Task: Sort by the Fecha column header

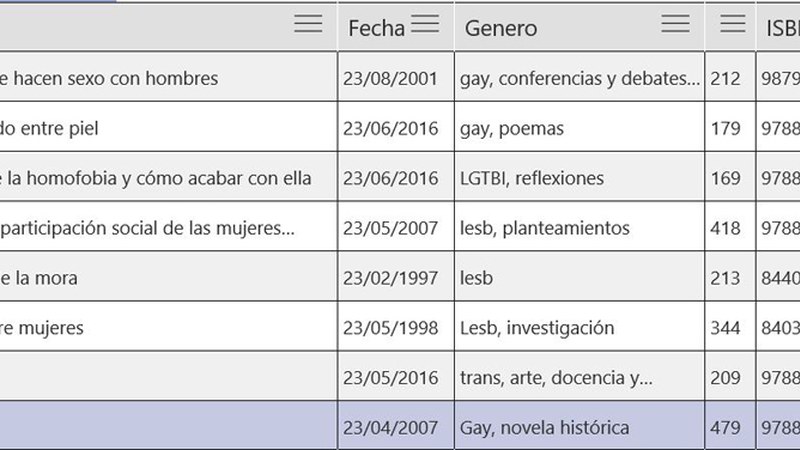Action: 376,29
